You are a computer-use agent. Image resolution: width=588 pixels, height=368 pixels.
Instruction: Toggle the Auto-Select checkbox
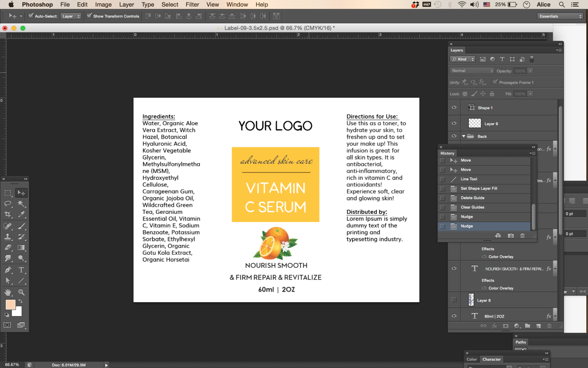[31, 16]
